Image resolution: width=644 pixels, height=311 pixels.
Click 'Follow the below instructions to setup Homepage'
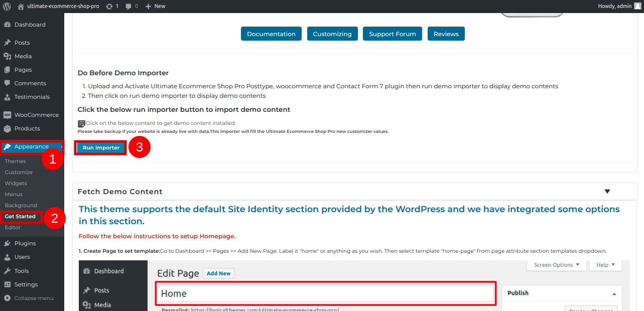pos(157,236)
